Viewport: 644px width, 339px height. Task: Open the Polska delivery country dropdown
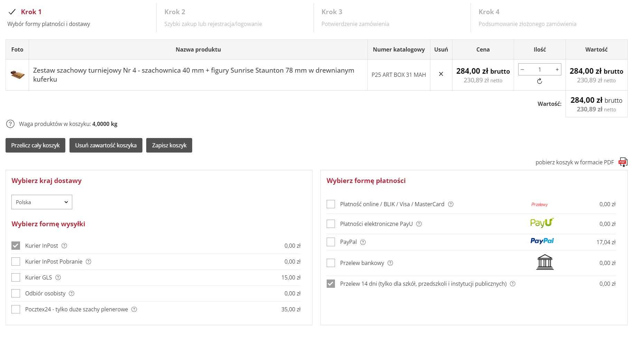click(42, 202)
